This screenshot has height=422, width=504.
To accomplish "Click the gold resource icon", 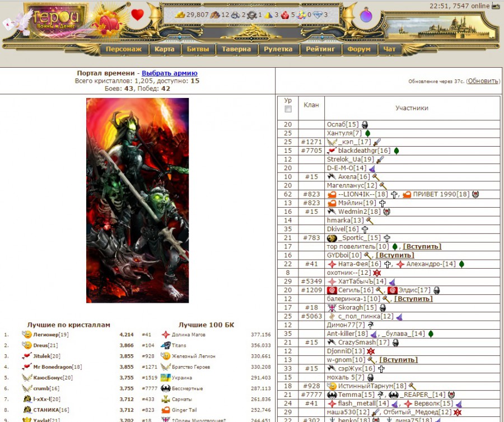I will tap(180, 15).
